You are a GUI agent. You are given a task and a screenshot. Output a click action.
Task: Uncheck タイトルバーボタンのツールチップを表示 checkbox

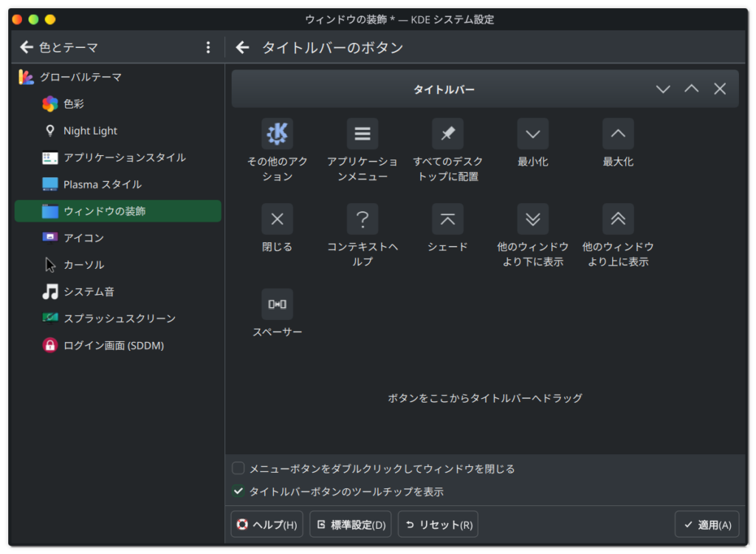(x=238, y=491)
